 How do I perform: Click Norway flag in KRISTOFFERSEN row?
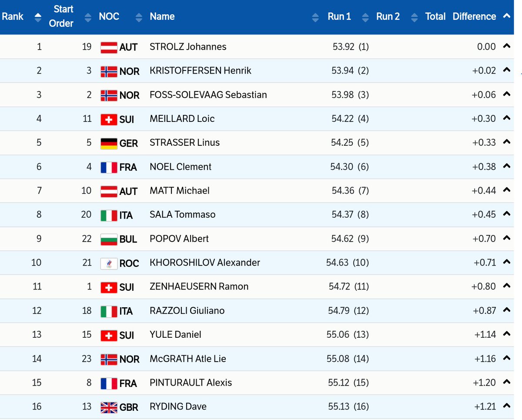[x=109, y=71]
